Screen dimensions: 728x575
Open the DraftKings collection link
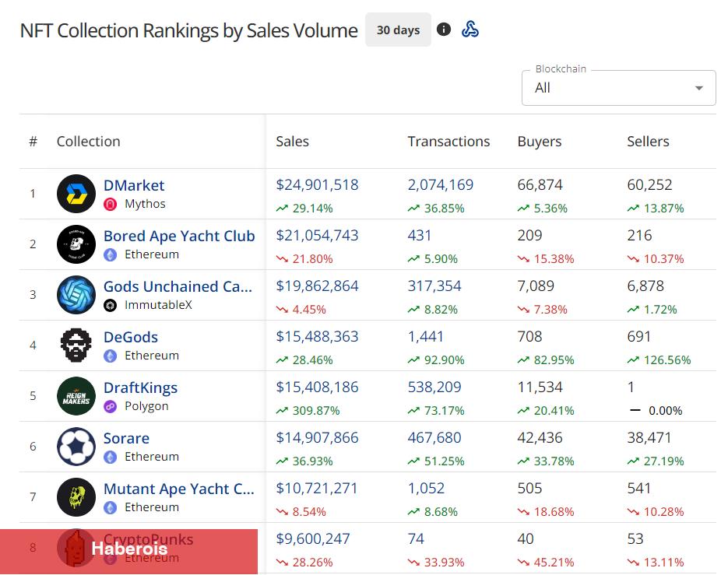click(x=140, y=388)
